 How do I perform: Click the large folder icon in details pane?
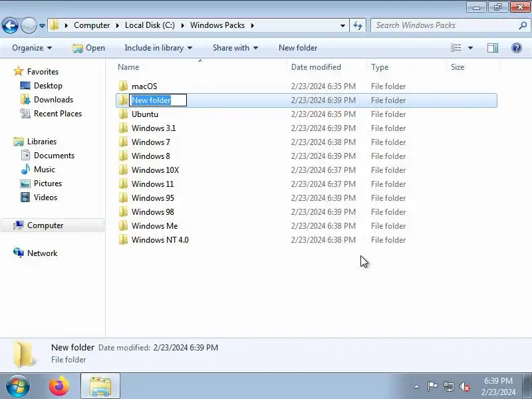[24, 354]
